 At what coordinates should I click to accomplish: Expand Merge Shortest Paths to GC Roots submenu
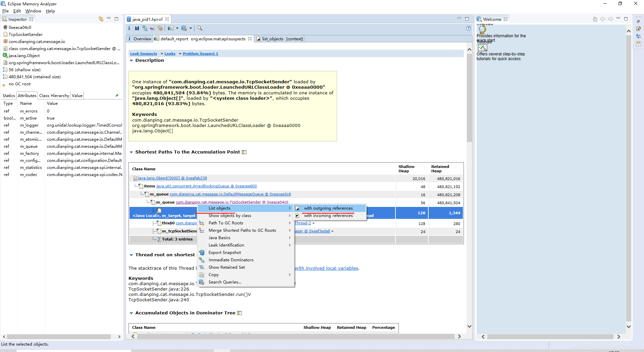pos(246,230)
